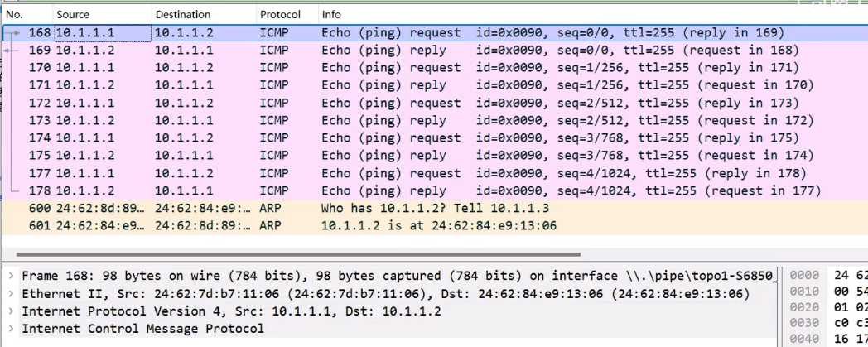This screenshot has width=868, height=347.
Task: Select ARP packet 600 Who has 10.1.1.2
Action: (435, 209)
